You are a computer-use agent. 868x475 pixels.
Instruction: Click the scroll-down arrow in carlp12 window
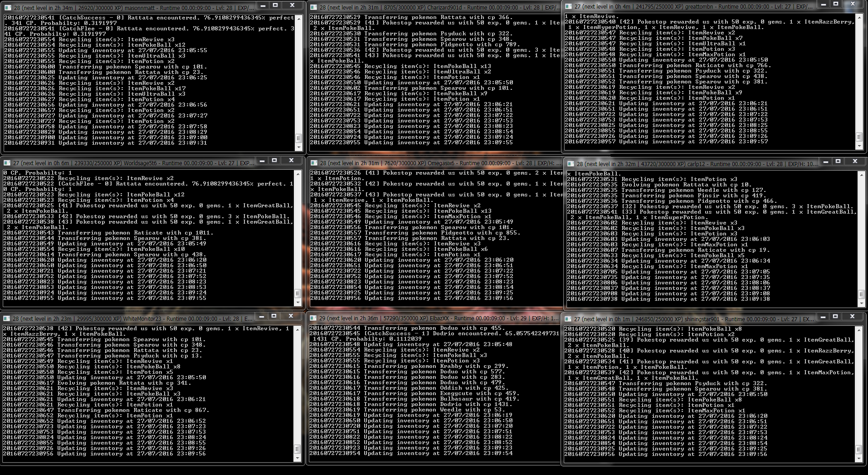pyautogui.click(x=862, y=303)
